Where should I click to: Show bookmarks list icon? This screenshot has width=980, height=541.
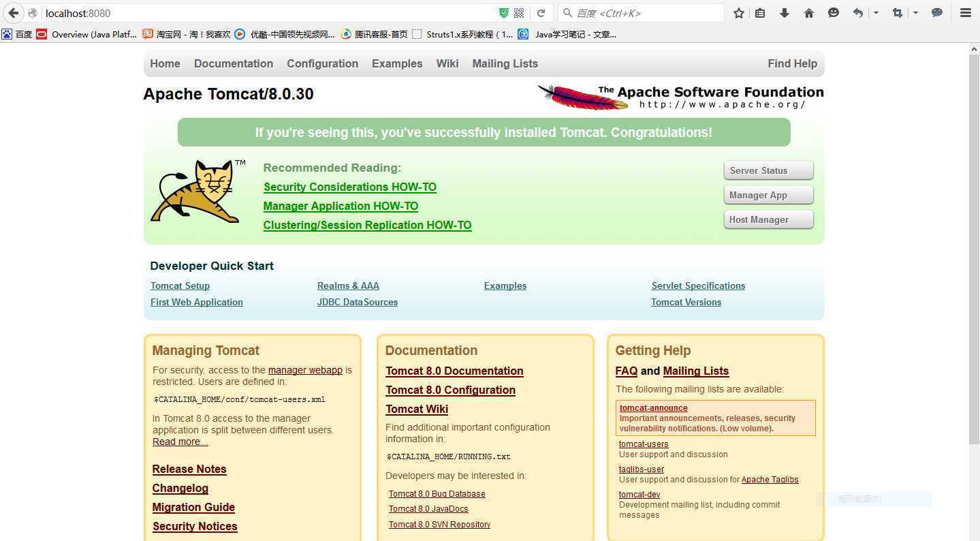[760, 13]
